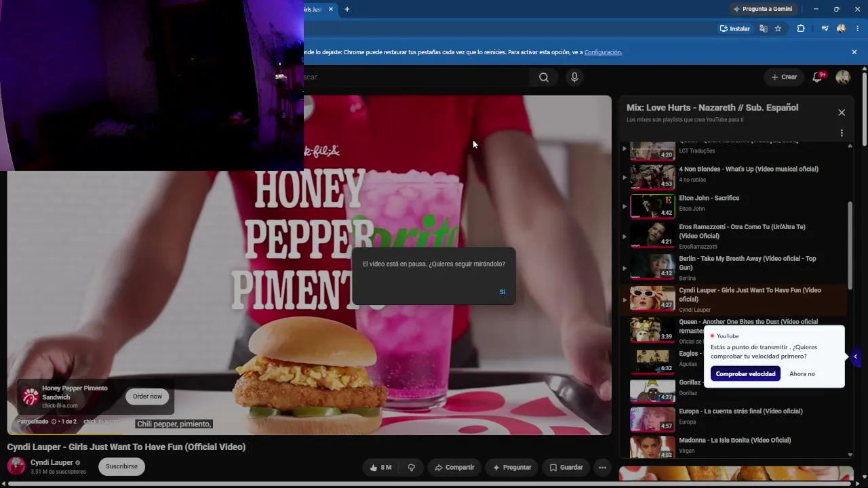Viewport: 868px width, 488px height.
Task: Click title 'Elton John - Sacrifice'
Action: 709,199
